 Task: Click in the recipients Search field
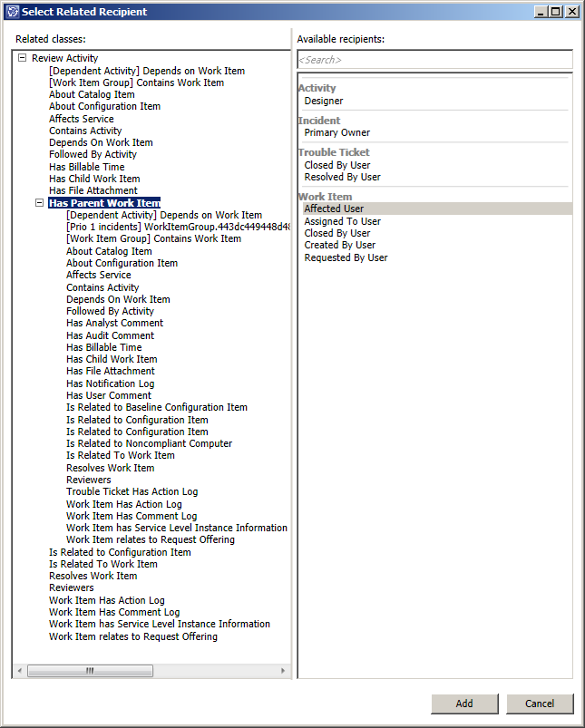tap(435, 60)
